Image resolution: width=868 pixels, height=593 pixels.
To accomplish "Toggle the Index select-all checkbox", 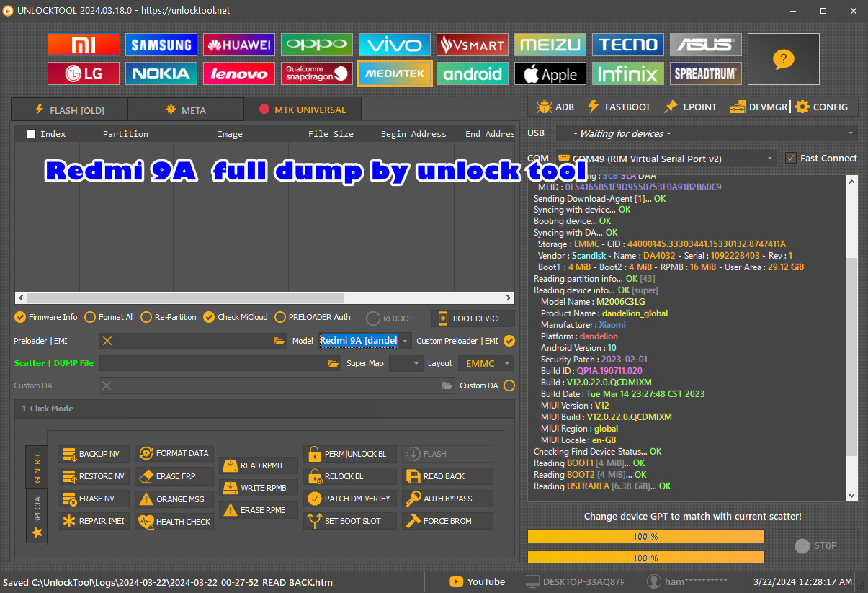I will tap(31, 133).
